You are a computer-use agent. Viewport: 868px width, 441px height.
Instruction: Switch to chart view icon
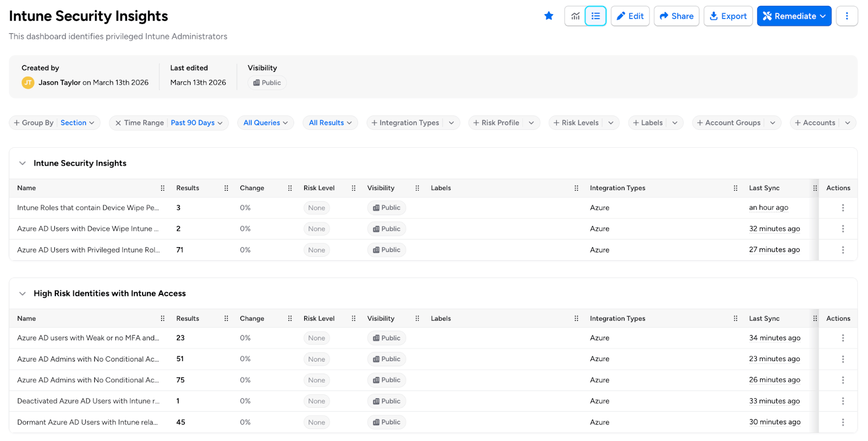click(x=575, y=16)
